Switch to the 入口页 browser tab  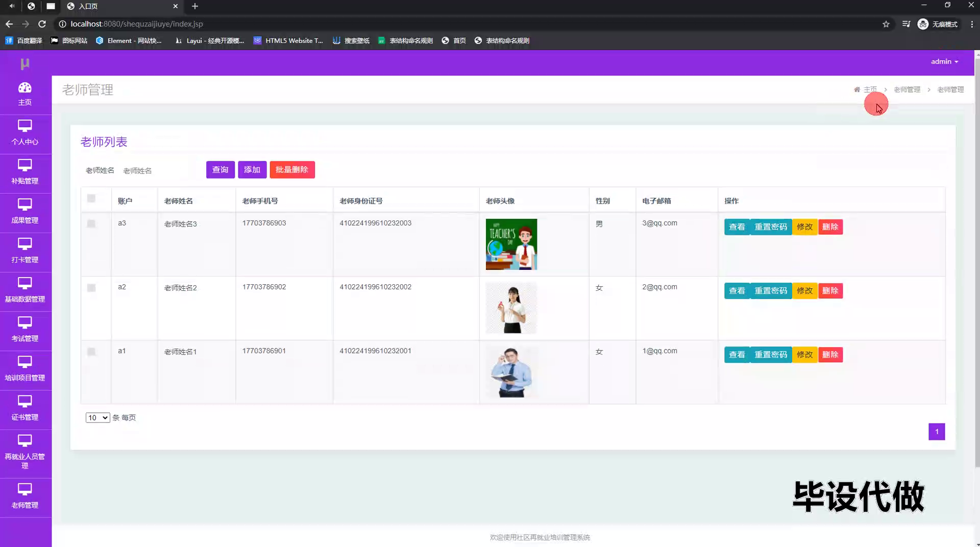(x=122, y=6)
